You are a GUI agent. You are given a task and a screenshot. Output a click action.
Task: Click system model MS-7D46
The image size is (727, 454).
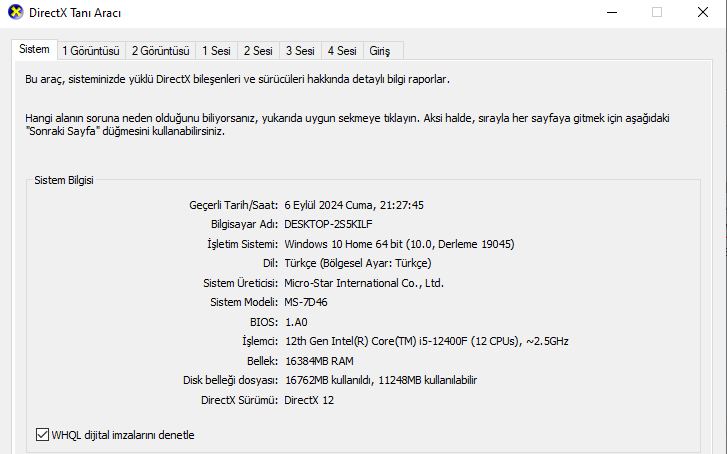point(306,302)
